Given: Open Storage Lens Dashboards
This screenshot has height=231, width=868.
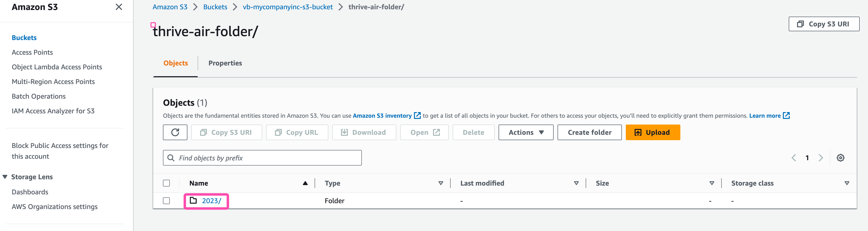Looking at the screenshot, I should (x=30, y=192).
